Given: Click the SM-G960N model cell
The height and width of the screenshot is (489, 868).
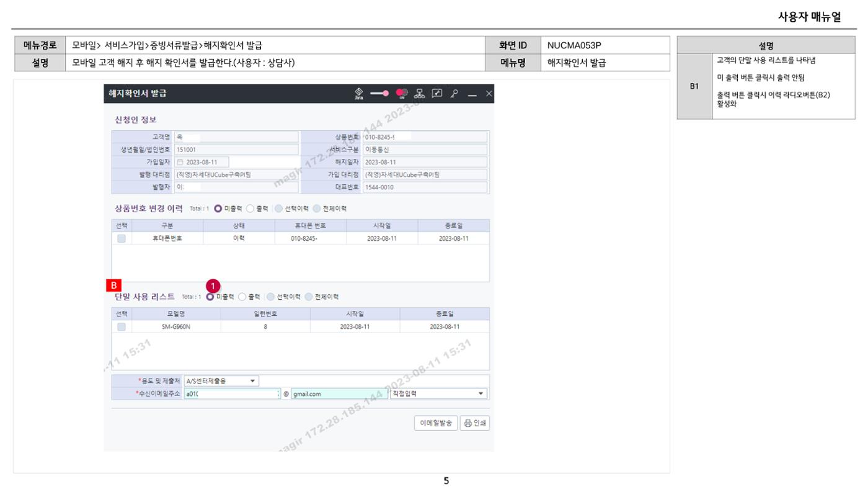Looking at the screenshot, I should [176, 326].
